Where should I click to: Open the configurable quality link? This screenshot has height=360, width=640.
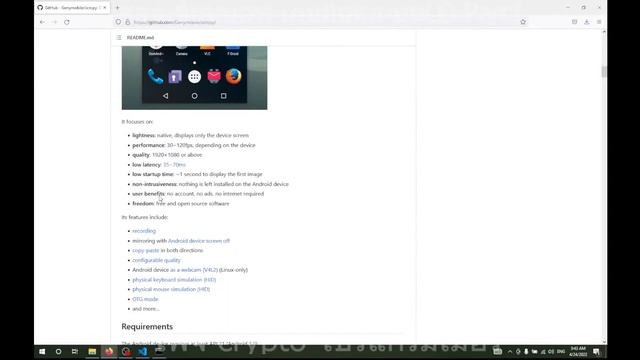156,260
